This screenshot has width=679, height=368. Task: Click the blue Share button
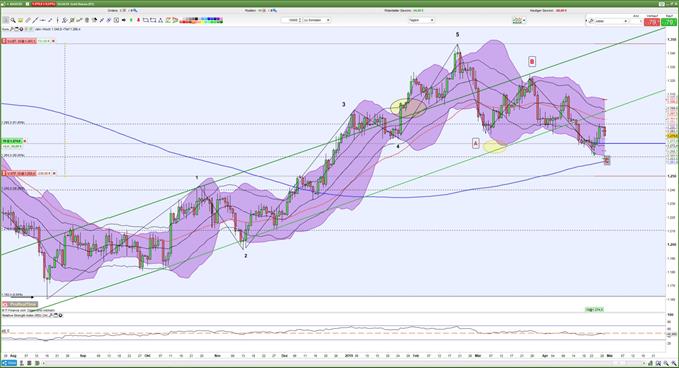pyautogui.click(x=11, y=363)
